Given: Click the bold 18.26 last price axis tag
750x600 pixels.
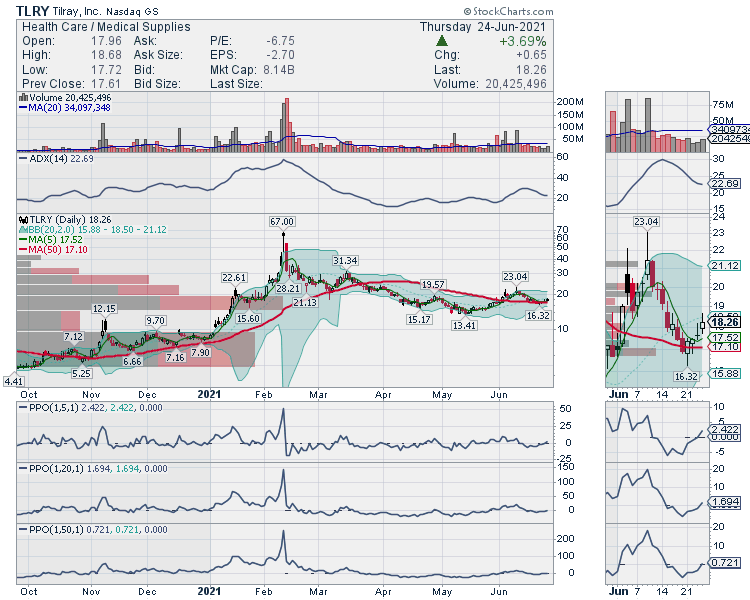Looking at the screenshot, I should point(725,322).
